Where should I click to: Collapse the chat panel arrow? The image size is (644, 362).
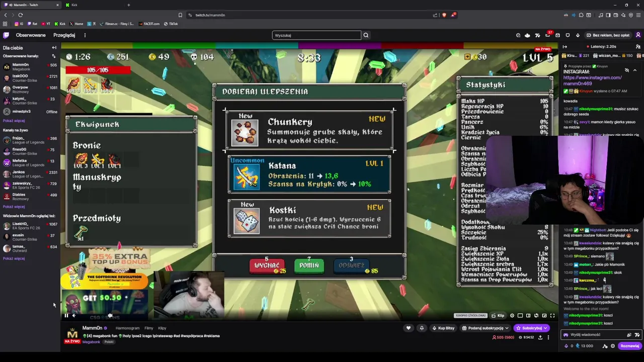point(565,47)
